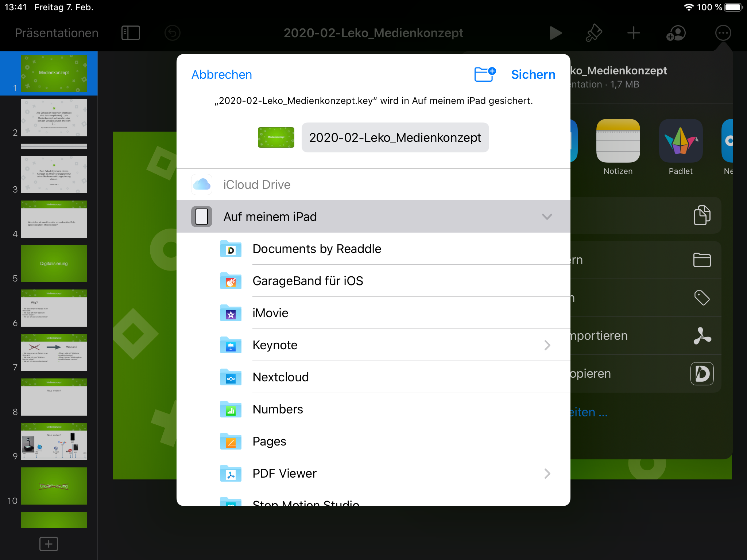Screen dimensions: 747x560
Task: Tap Abbrechen to cancel saving
Action: click(222, 74)
